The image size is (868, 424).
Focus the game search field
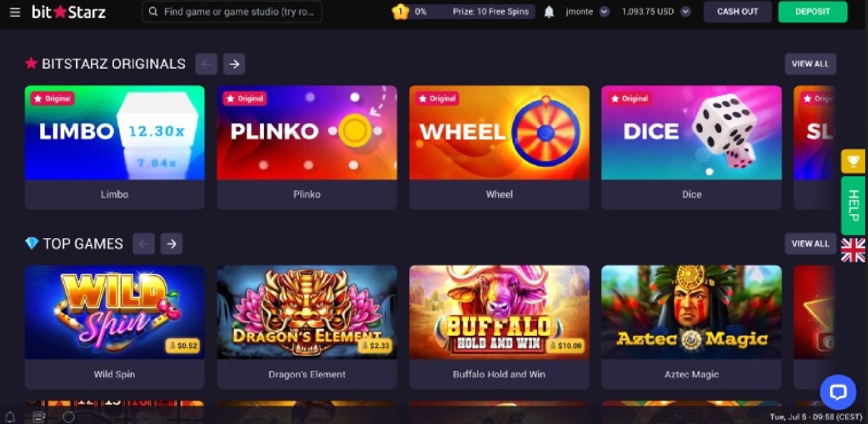click(x=232, y=12)
